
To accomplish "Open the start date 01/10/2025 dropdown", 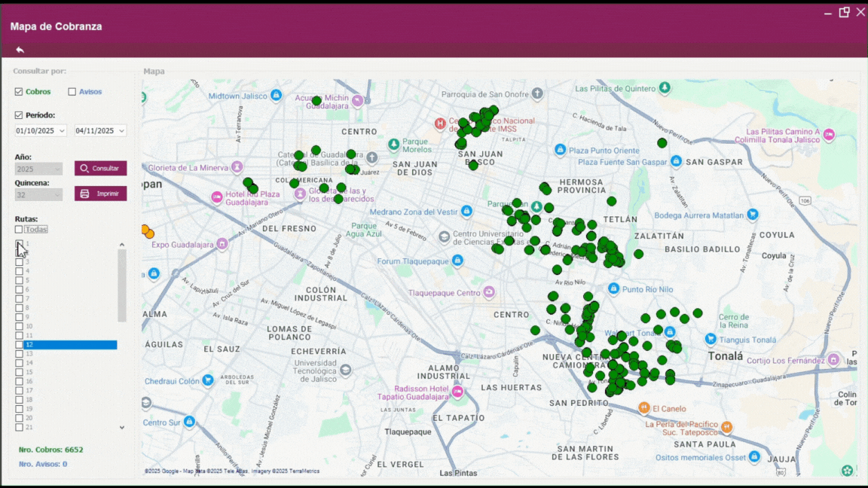I will [x=61, y=131].
